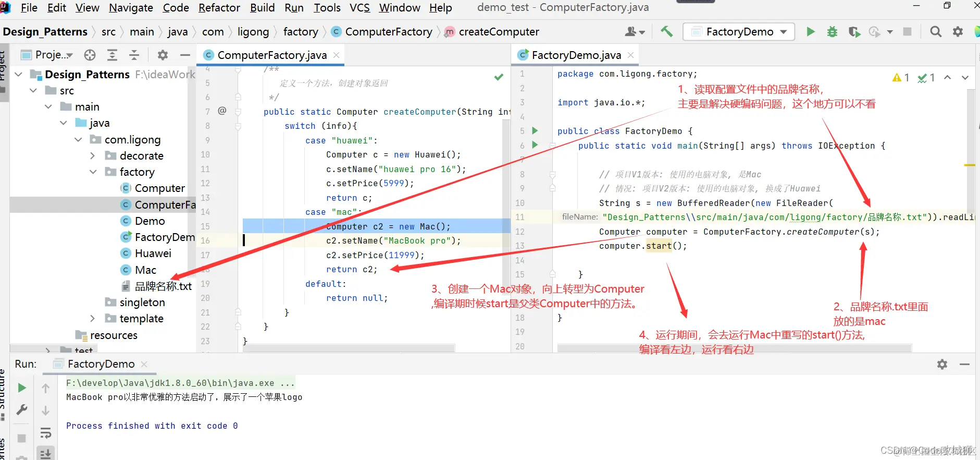Open Project panel options gear

pyautogui.click(x=163, y=55)
